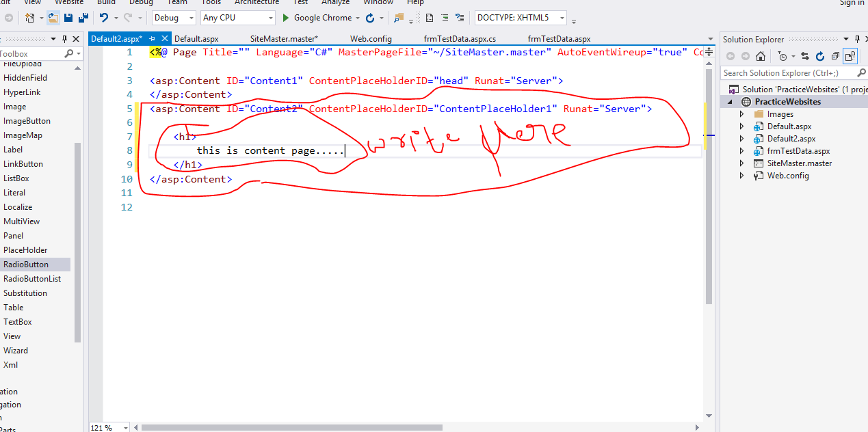868x432 pixels.
Task: Refresh the Solution Explorer
Action: pyautogui.click(x=820, y=56)
